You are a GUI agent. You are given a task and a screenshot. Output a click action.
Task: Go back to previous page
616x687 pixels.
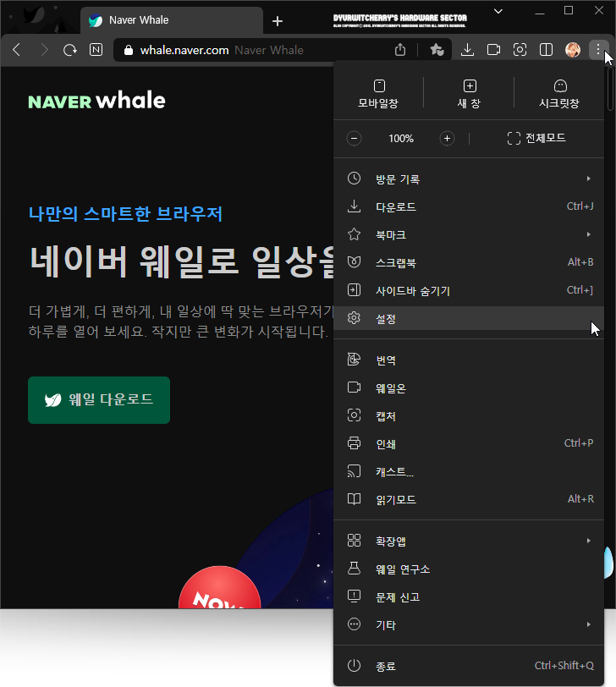[17, 50]
